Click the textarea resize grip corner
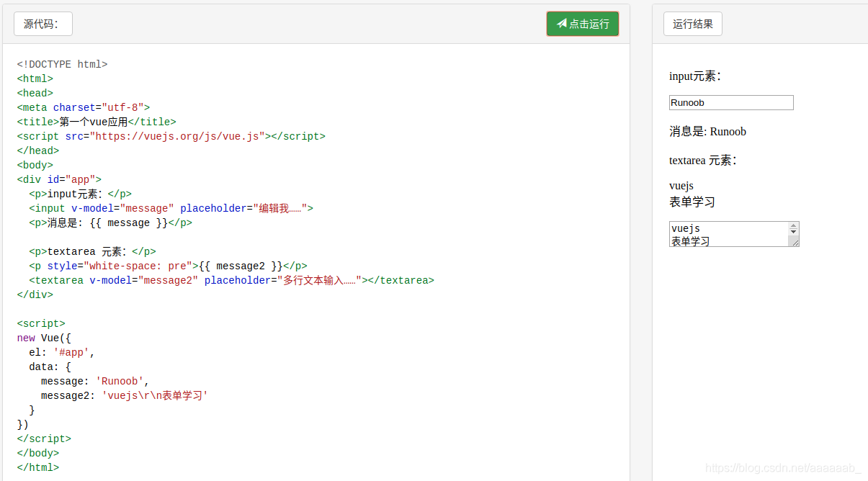This screenshot has height=481, width=868. [x=795, y=243]
